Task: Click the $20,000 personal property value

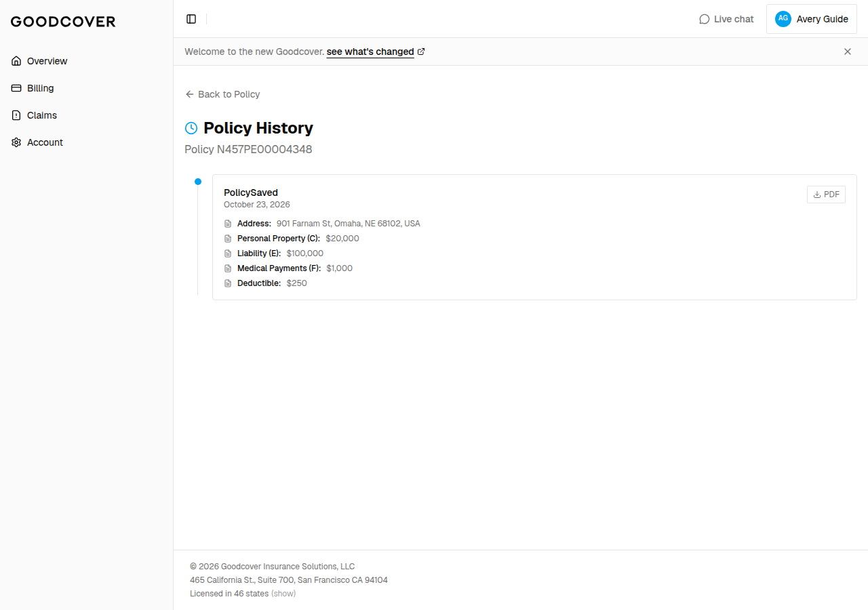Action: pyautogui.click(x=342, y=239)
